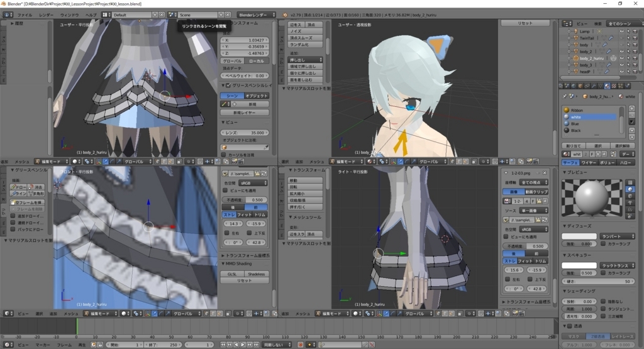Enable the diffuse カラーランプ checkbox
The image size is (644, 349).
click(x=603, y=243)
